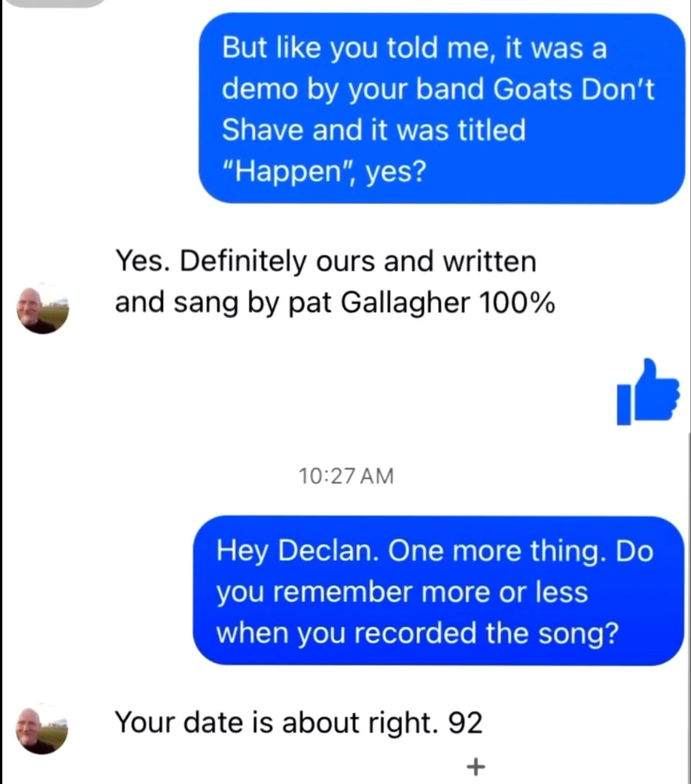The width and height of the screenshot is (691, 784).
Task: Click the gray bubble edge at the top left
Action: click(55, 3)
